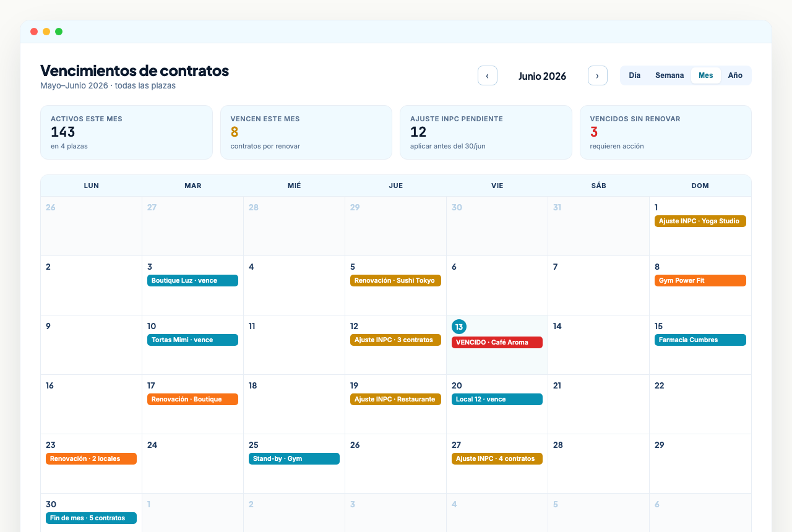Open Fin de mes · 5 contratos event
This screenshot has width=792, height=532.
[91, 518]
